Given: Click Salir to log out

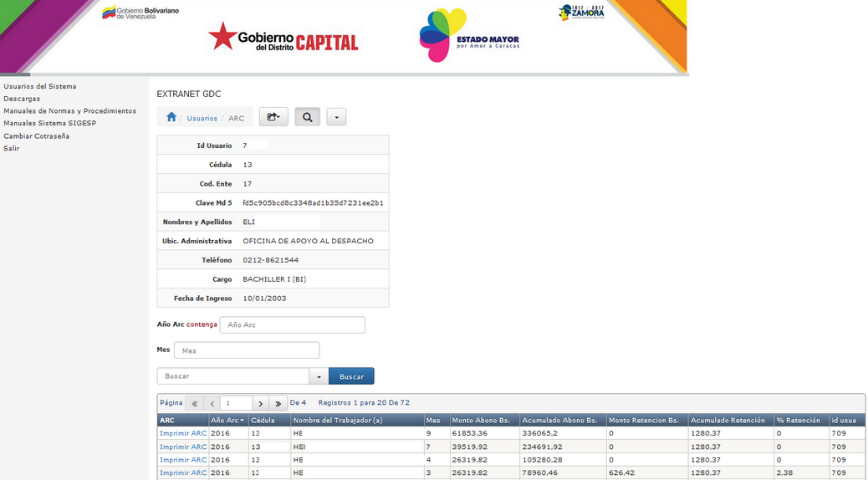Looking at the screenshot, I should 12,148.
